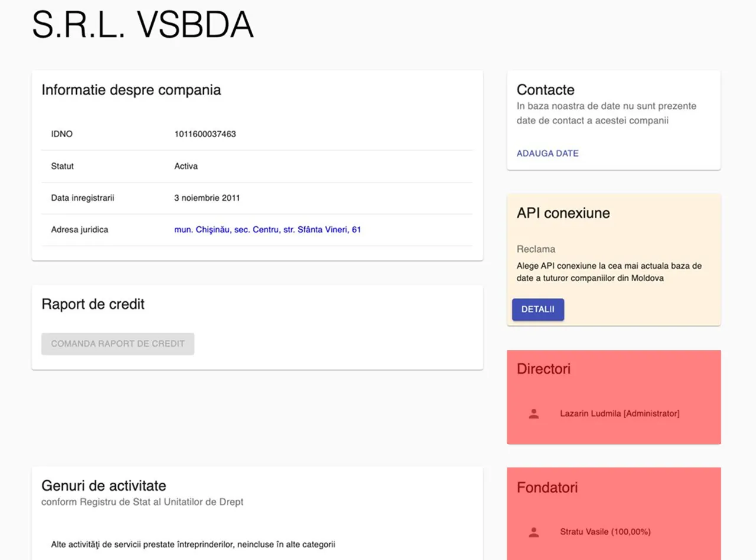
Task: Click the Data inregistrarii label
Action: click(x=83, y=198)
